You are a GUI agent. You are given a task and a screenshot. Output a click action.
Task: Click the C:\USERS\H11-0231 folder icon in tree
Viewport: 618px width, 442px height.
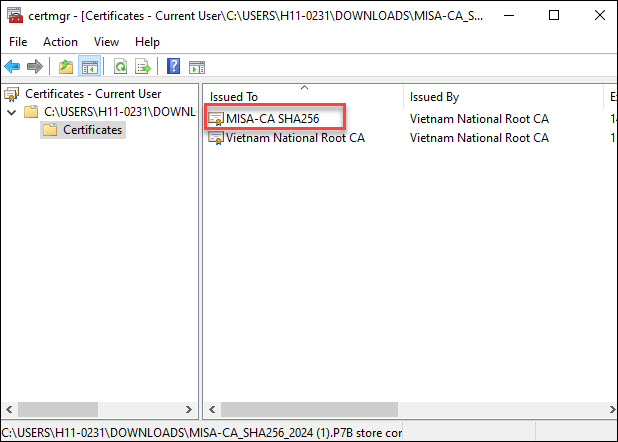(x=31, y=112)
